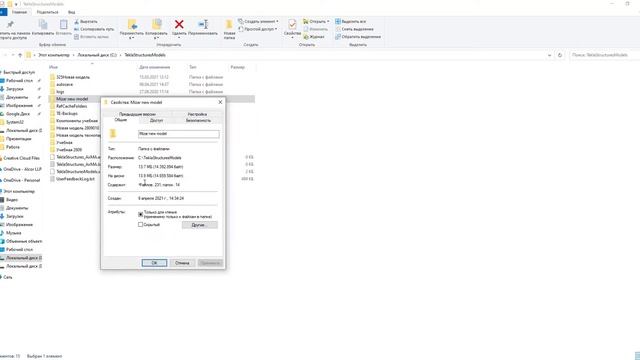Click the Pin to Quick access ribbon icon

pyautogui.click(x=11, y=24)
